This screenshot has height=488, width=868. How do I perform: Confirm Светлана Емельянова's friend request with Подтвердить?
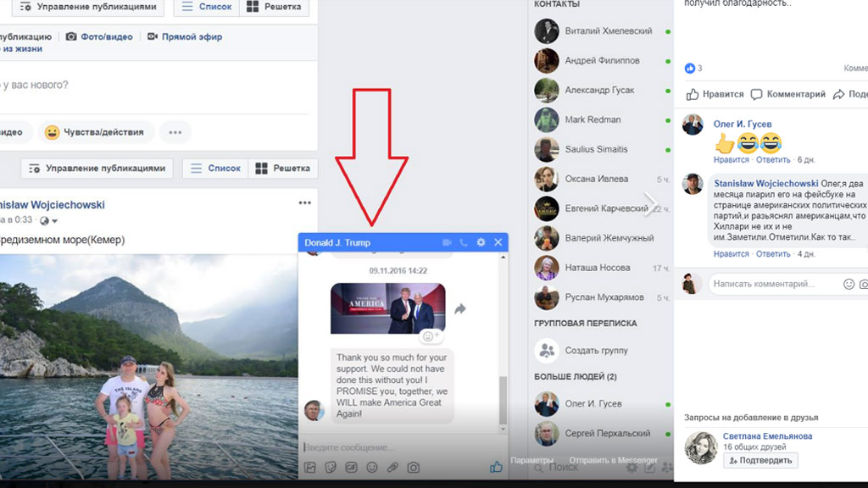pos(760,460)
